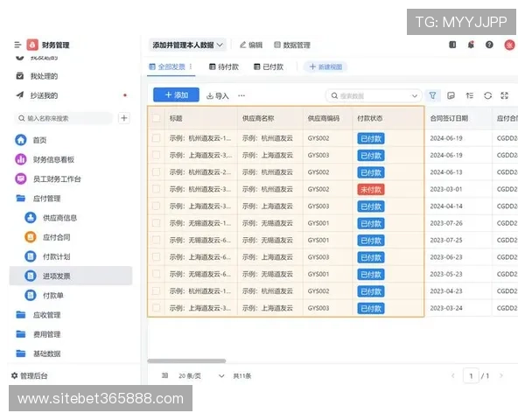Check the row dated 2023-06-23
Image resolution: width=525 pixels, height=420 pixels.
pos(156,257)
